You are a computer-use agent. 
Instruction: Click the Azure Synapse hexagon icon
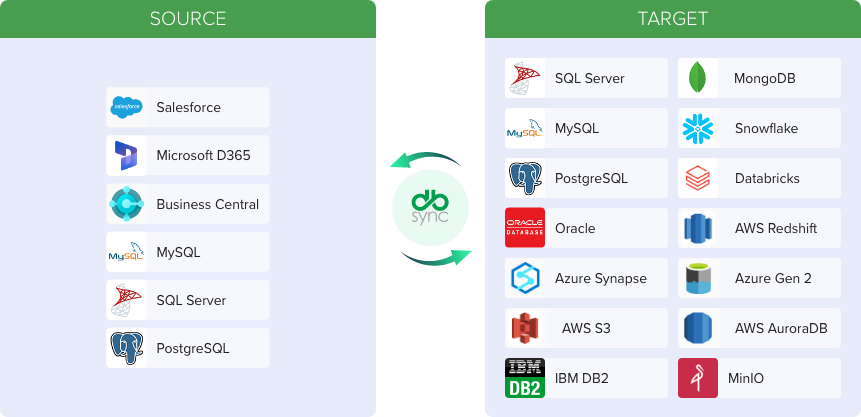click(x=525, y=277)
